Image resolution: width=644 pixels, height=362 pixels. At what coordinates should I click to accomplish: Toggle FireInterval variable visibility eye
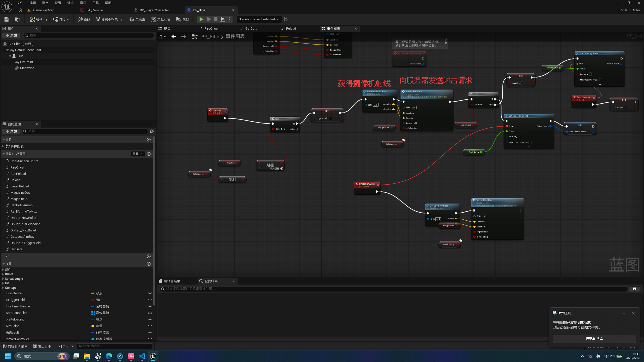(150, 293)
